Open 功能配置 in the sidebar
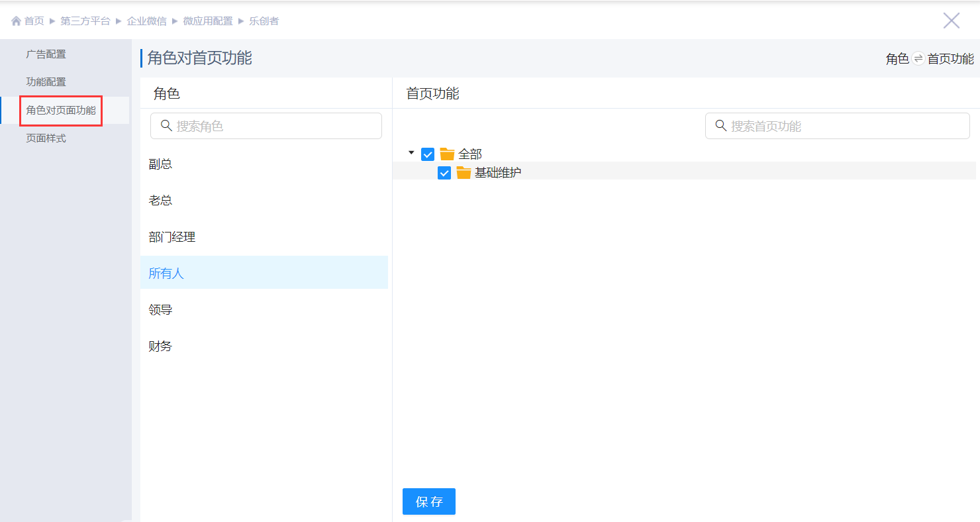 46,82
